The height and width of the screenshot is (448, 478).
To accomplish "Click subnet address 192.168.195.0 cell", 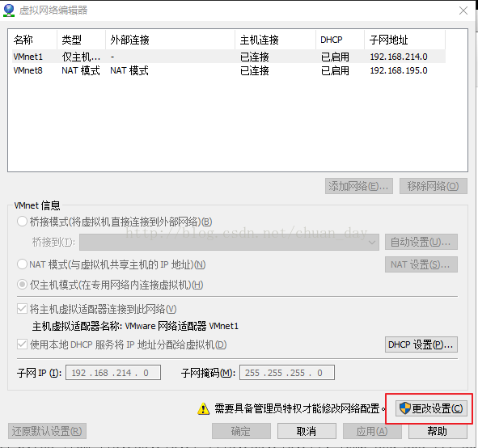I will 399,70.
